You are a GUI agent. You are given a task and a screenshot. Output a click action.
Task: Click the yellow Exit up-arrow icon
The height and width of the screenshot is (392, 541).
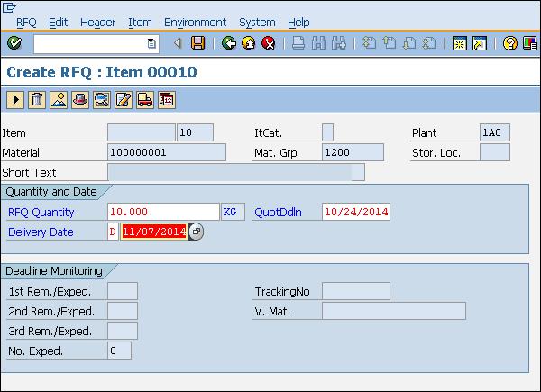[x=249, y=43]
